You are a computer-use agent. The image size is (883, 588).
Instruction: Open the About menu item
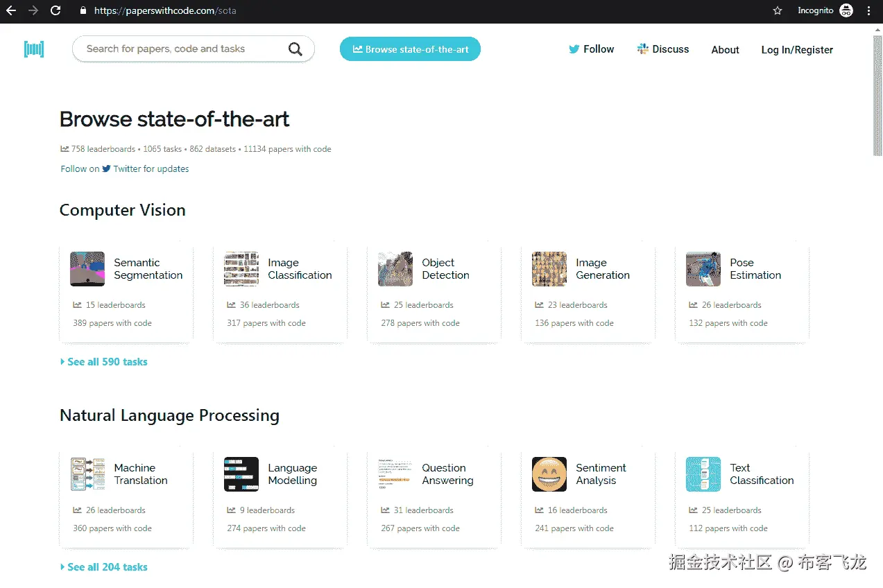[725, 50]
